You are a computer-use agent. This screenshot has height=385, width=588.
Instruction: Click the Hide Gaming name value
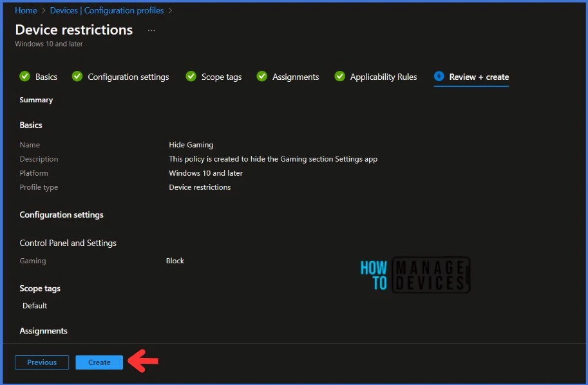pyautogui.click(x=191, y=145)
